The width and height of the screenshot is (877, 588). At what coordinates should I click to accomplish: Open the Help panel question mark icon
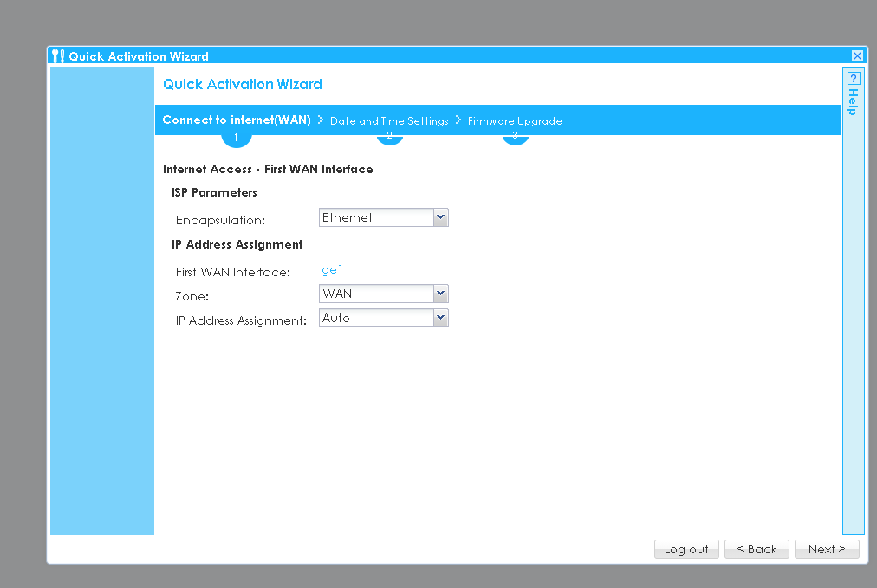[x=853, y=78]
